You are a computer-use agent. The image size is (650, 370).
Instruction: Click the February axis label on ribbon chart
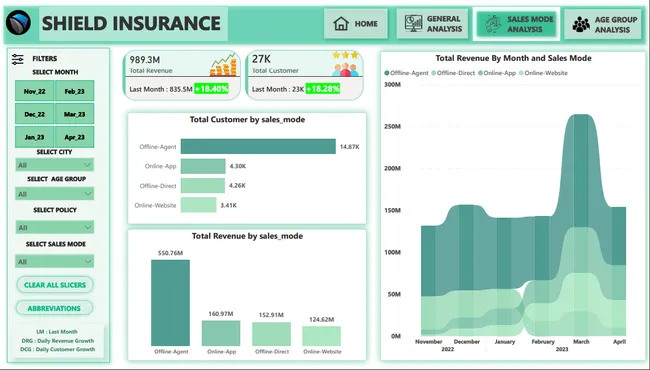[x=543, y=341]
